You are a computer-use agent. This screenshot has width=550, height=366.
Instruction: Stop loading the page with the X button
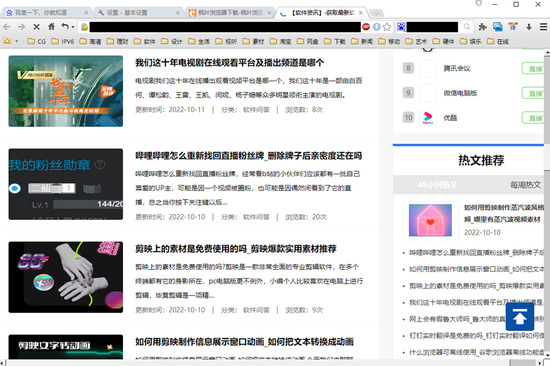point(36,27)
